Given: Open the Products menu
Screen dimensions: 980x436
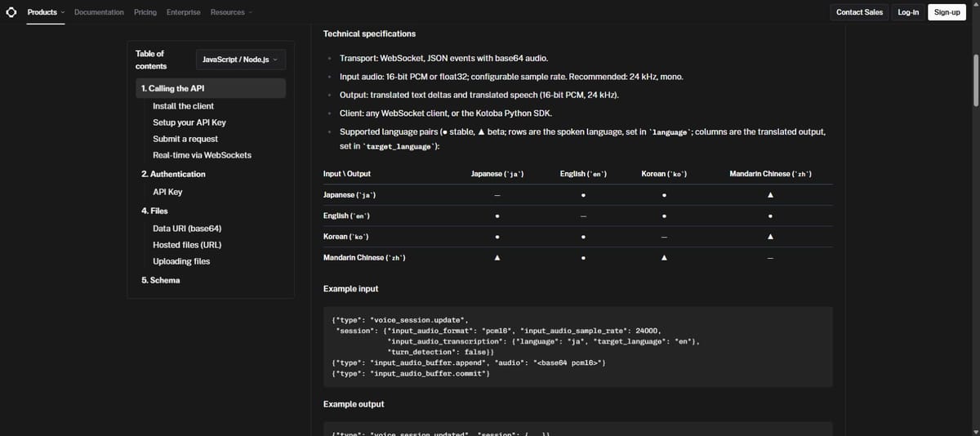Looking at the screenshot, I should pyautogui.click(x=46, y=12).
